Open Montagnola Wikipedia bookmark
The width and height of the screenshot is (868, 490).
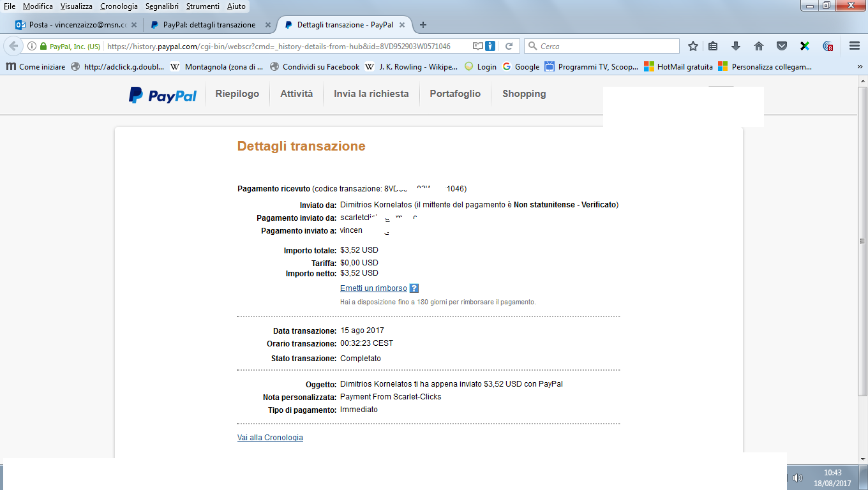[x=217, y=66]
